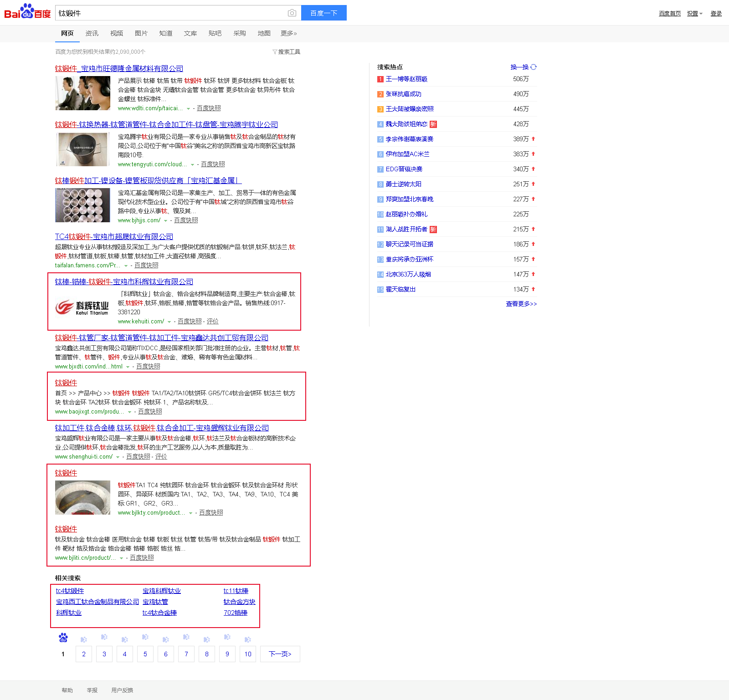This screenshot has height=700, width=729.
Task: Click the paw icon above page 2
Action: [84, 639]
